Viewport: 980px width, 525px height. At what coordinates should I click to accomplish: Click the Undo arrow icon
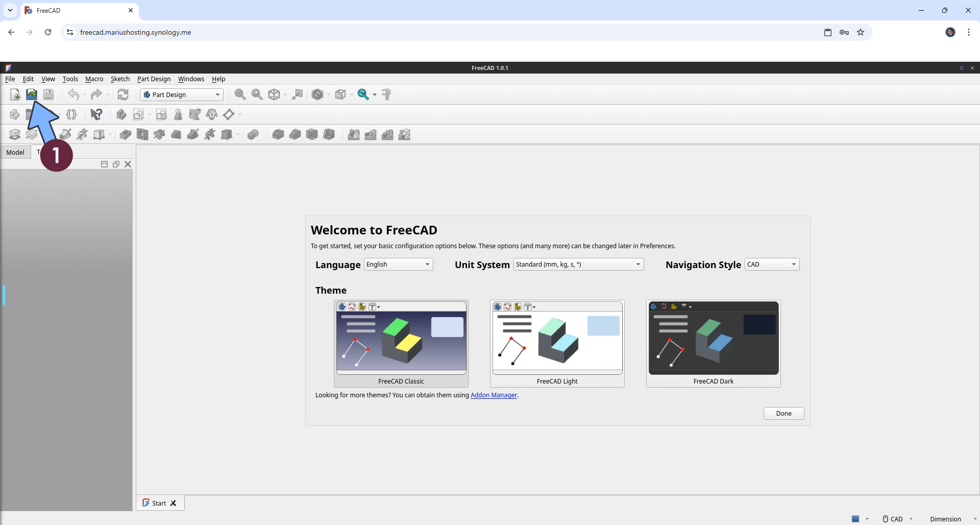(73, 94)
